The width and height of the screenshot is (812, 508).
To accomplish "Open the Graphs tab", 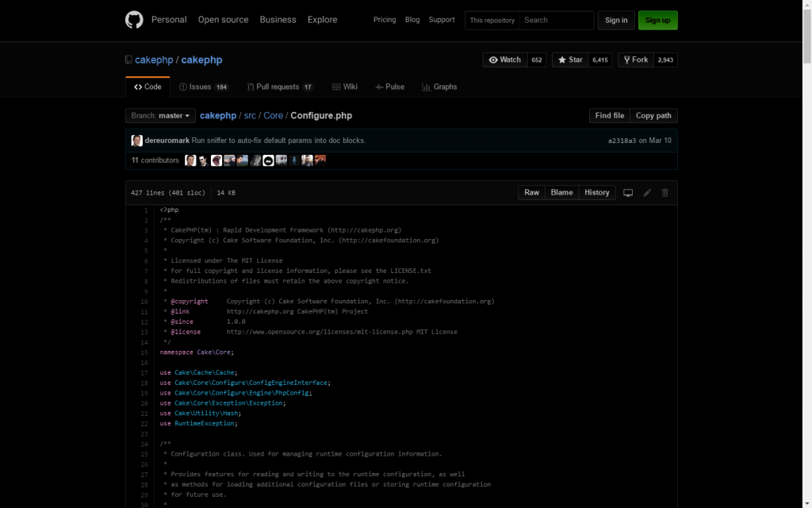I will [439, 87].
